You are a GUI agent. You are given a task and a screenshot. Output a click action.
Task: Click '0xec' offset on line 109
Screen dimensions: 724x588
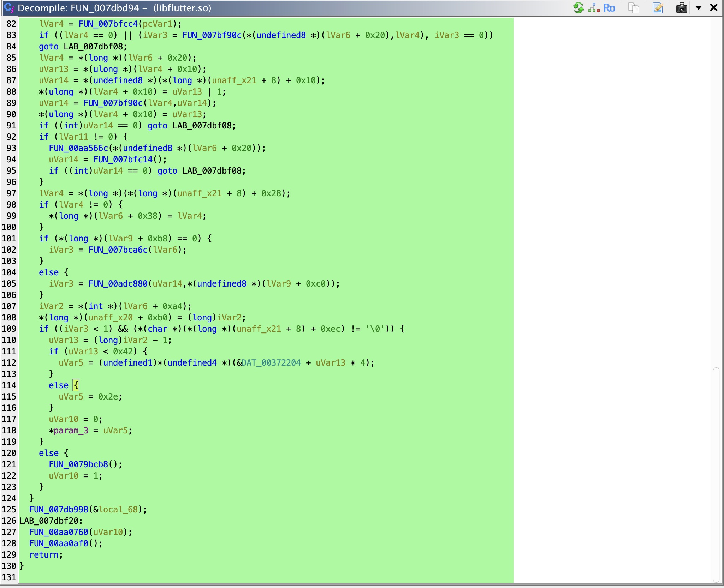[331, 329]
